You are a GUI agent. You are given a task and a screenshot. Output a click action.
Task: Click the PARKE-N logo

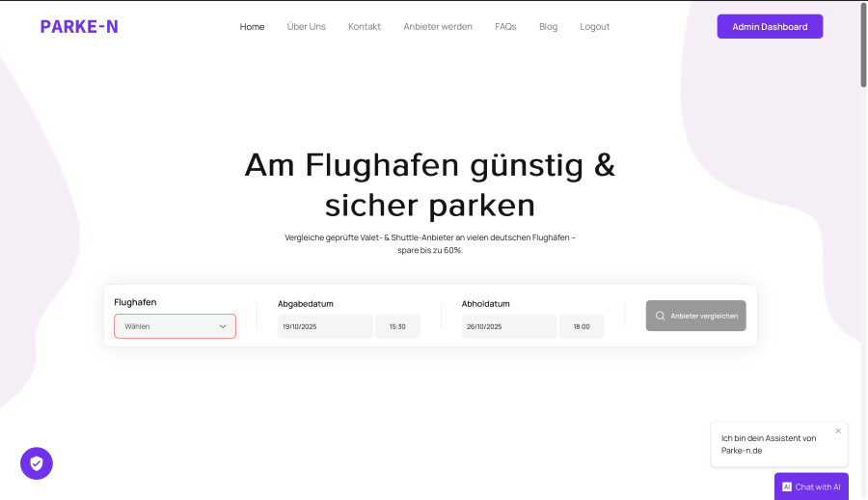(79, 27)
